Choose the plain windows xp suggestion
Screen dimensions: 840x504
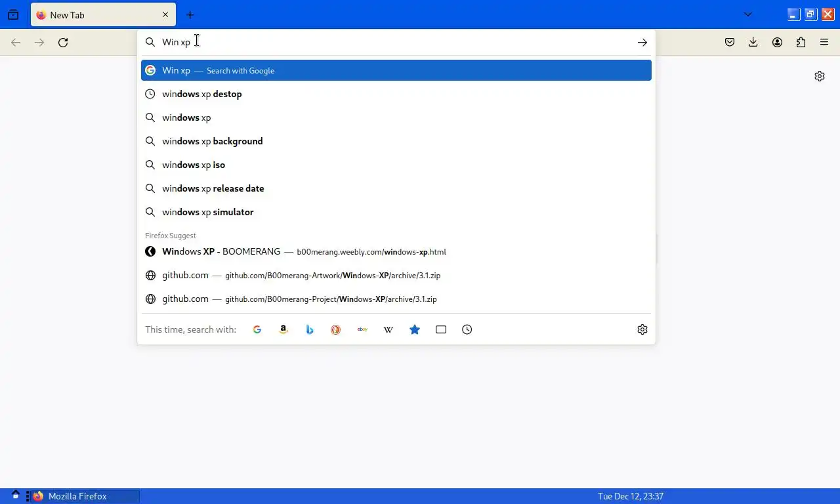coord(396,117)
